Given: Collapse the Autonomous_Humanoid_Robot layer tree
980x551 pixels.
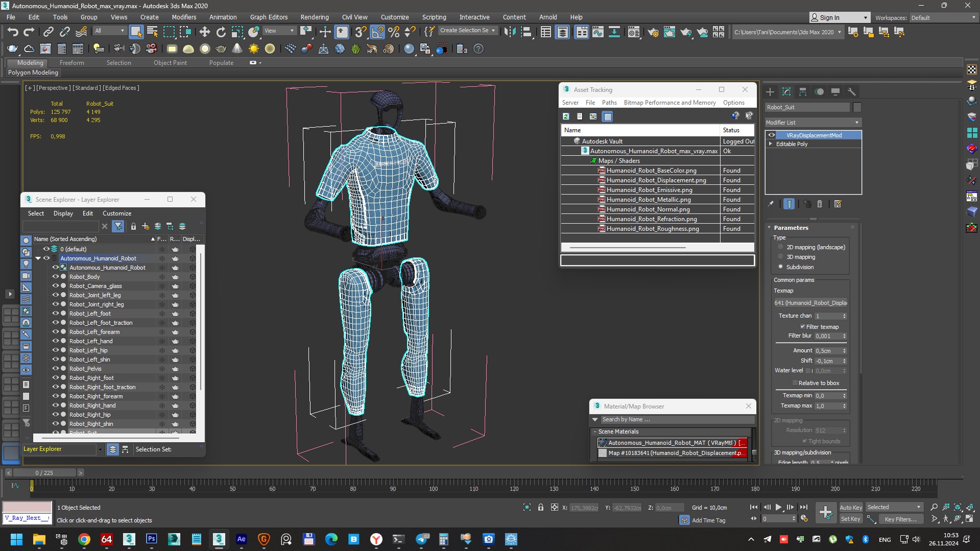Looking at the screenshot, I should pos(38,258).
